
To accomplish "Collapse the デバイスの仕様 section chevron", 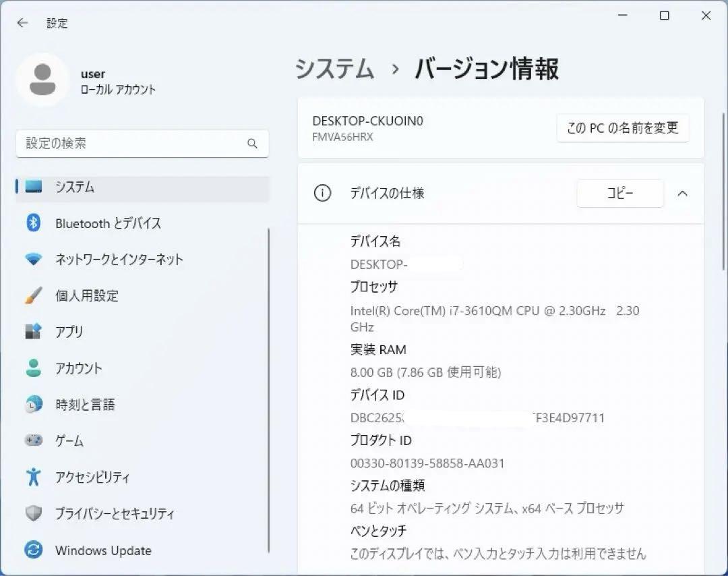I will 682,194.
